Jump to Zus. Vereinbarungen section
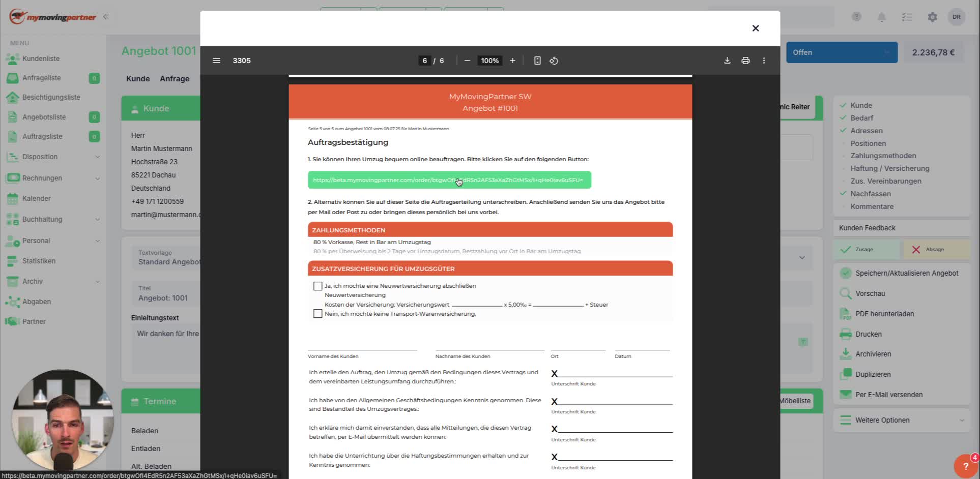Image resolution: width=980 pixels, height=479 pixels. (886, 181)
